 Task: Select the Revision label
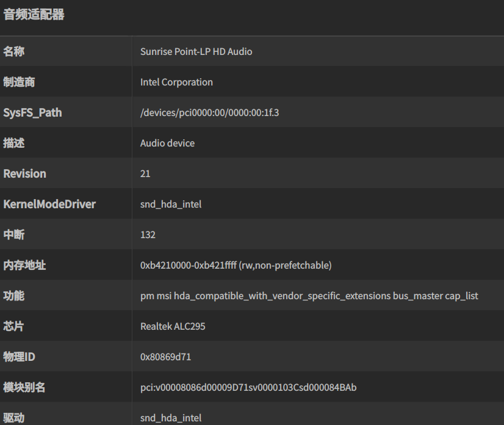[25, 174]
